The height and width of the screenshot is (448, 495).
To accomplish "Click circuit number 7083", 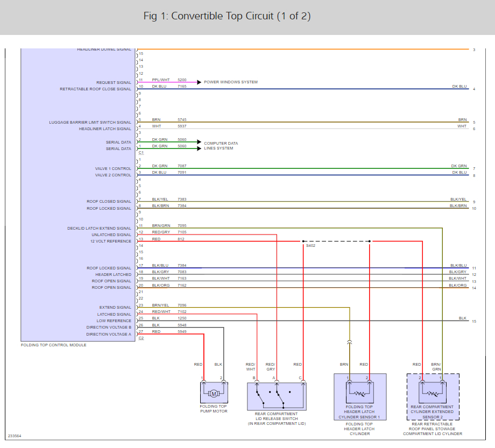I will pos(182,272).
